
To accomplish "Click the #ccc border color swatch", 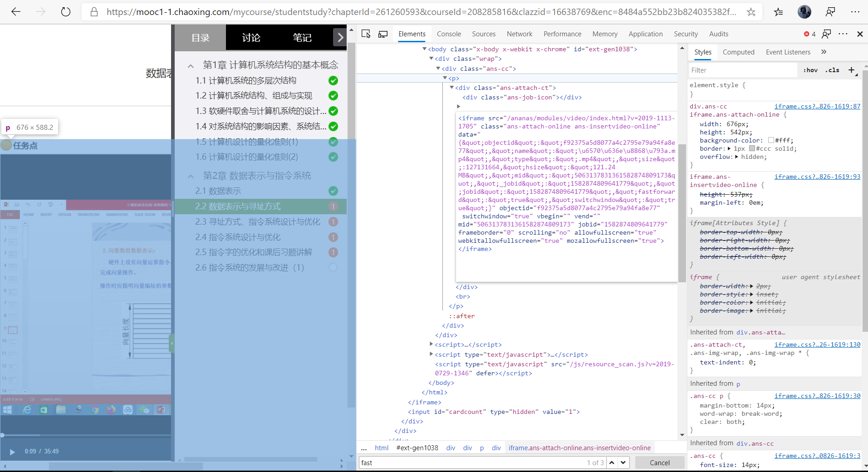I will pos(752,148).
